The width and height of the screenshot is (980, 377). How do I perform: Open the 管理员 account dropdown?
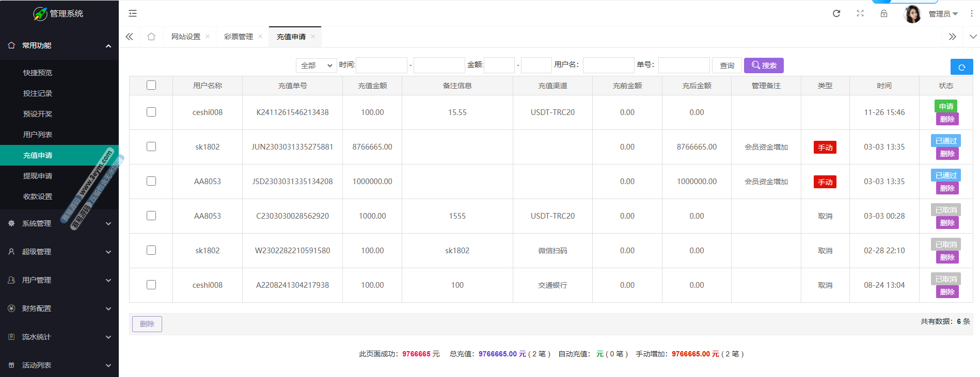(943, 14)
